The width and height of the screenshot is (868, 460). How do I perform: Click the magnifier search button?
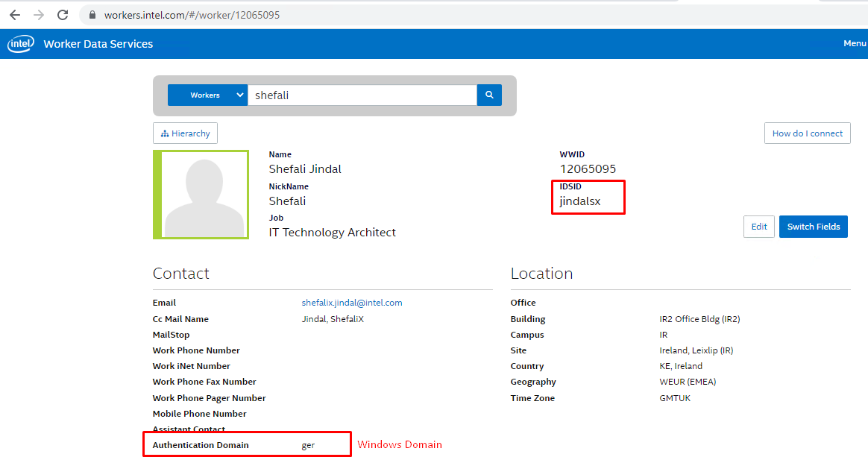[x=489, y=95]
